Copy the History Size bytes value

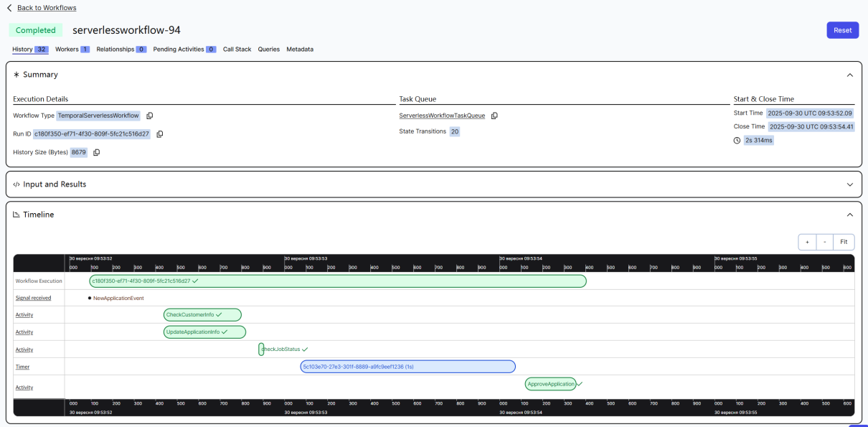pos(96,152)
